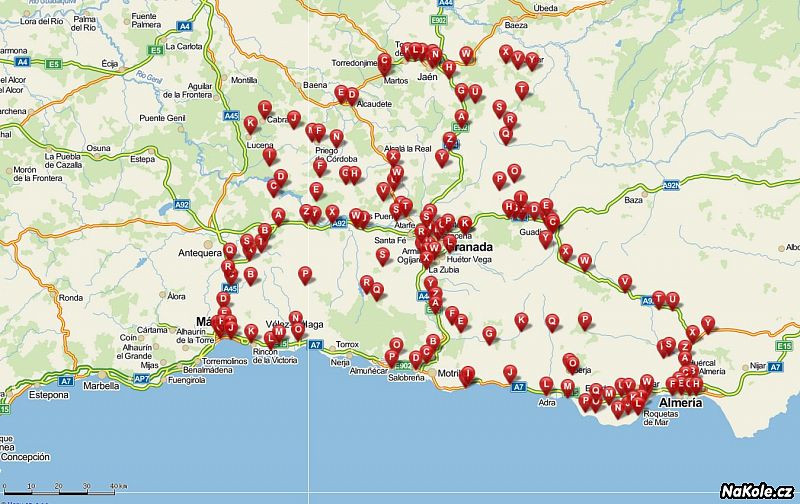Click the A92N road shield near Baza
The width and height of the screenshot is (800, 504).
[671, 186]
